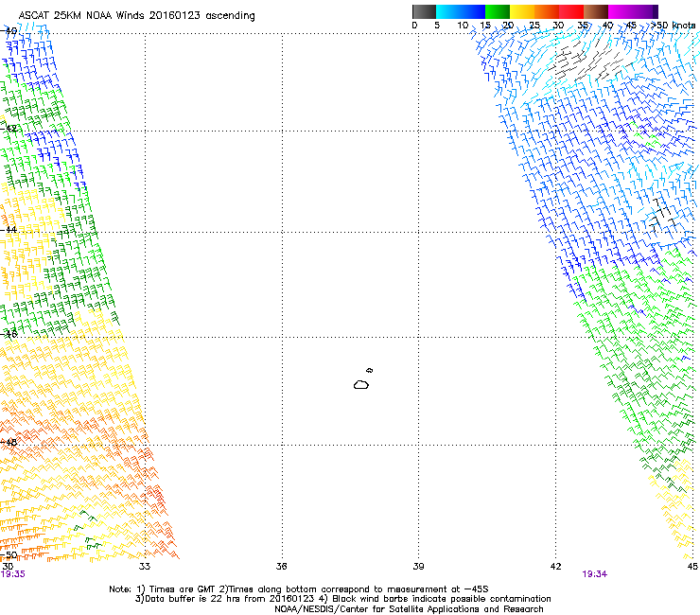Click the "-44" latitude label
The height and width of the screenshot is (615, 700).
(x=9, y=230)
